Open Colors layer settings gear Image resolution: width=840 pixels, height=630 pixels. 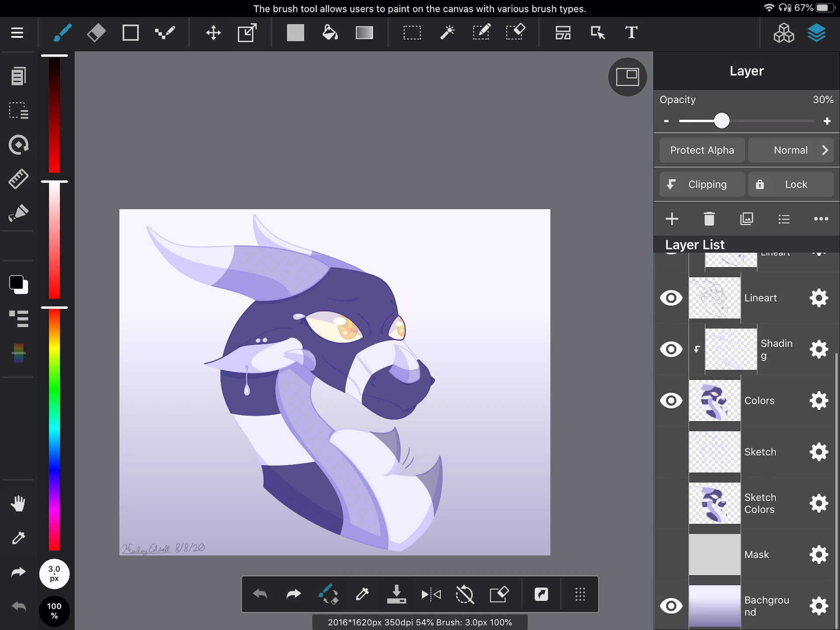click(x=819, y=401)
